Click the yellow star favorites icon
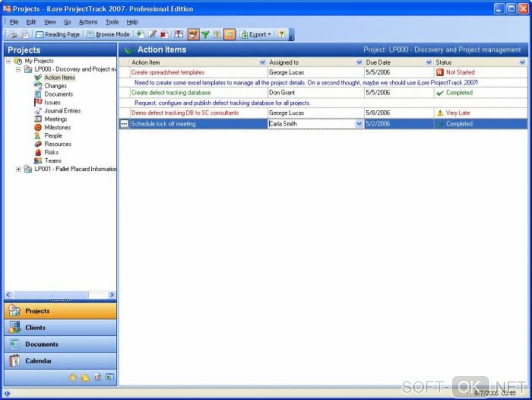Image resolution: width=532 pixels, height=400 pixels. coord(72,377)
